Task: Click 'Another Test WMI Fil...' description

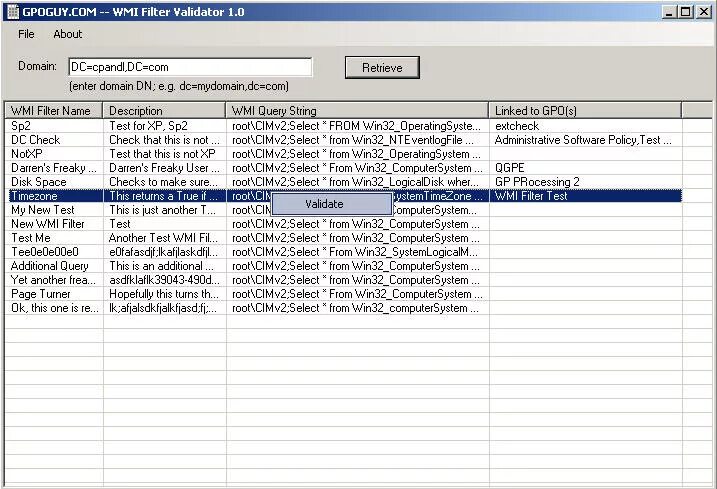Action: click(x=163, y=238)
